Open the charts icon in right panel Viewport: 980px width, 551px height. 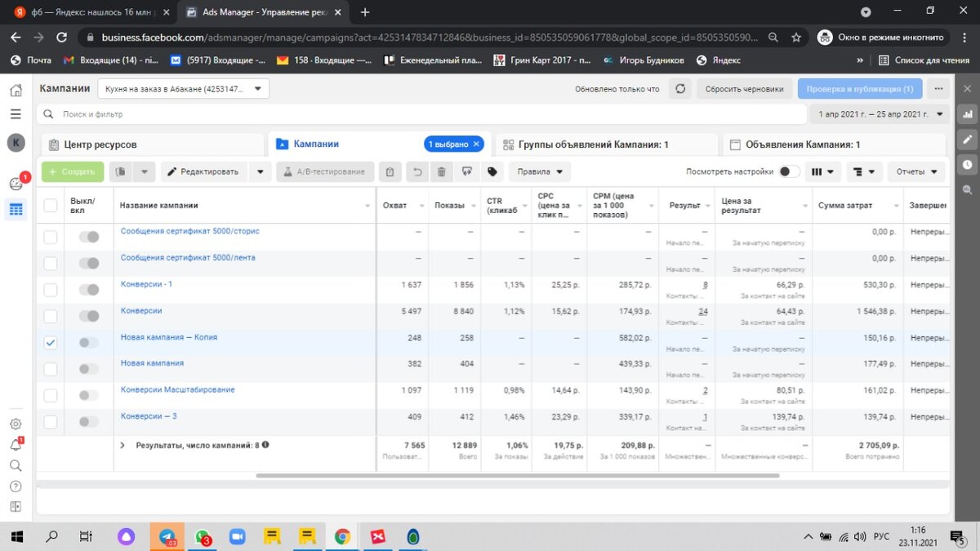point(968,114)
